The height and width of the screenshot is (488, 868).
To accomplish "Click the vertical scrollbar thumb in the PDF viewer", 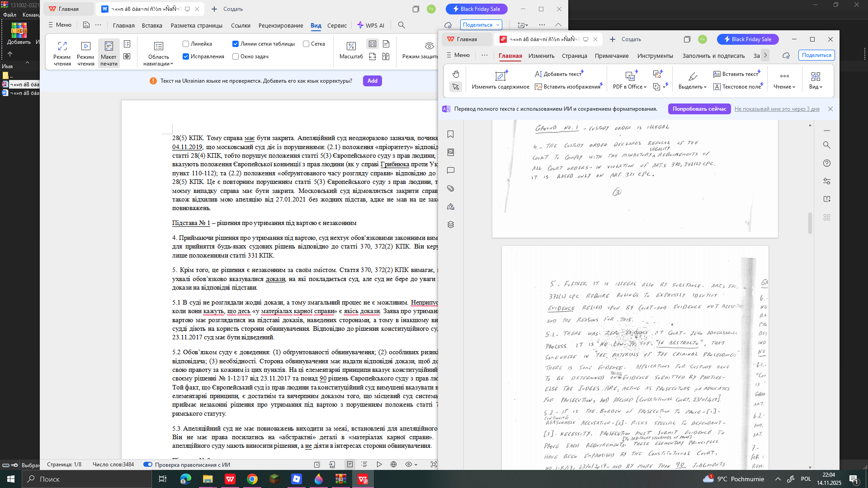I will [810, 223].
